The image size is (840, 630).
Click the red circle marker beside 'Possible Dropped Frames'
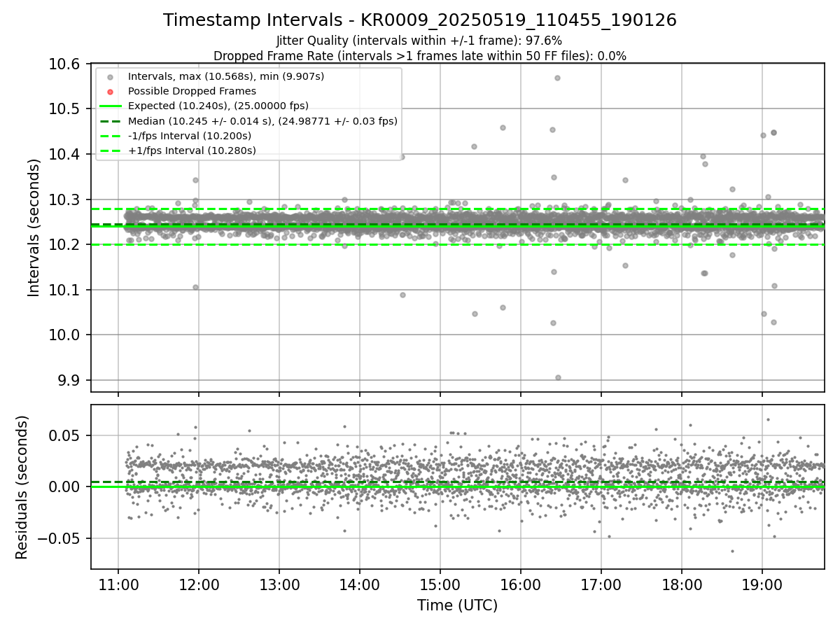pos(110,92)
